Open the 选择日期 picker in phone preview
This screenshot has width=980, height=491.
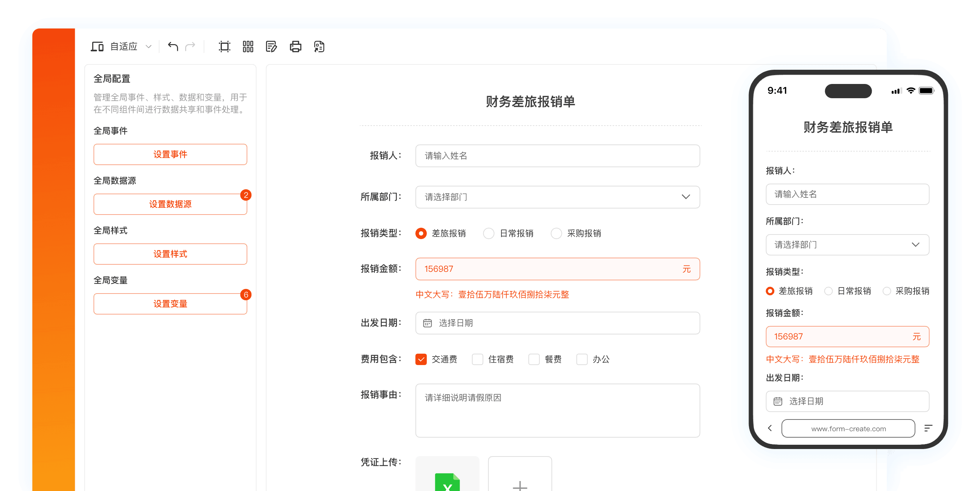847,401
